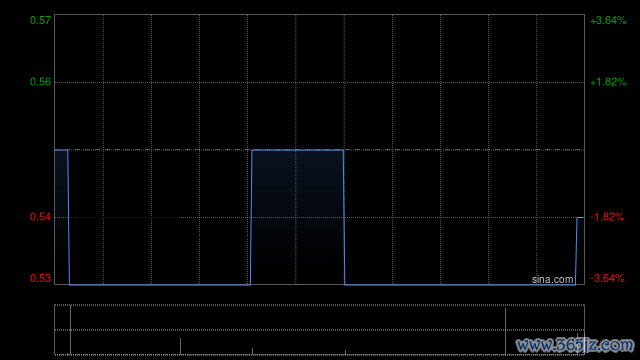This screenshot has height=360, width=640.
Task: Open the www.365jz.com watermark link
Action: [575, 345]
